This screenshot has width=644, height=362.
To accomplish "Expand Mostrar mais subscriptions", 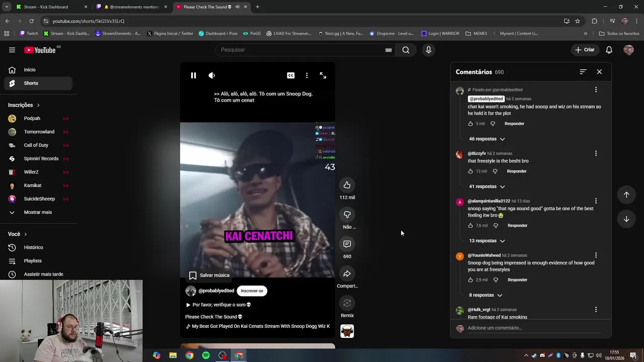I will click(x=38, y=212).
